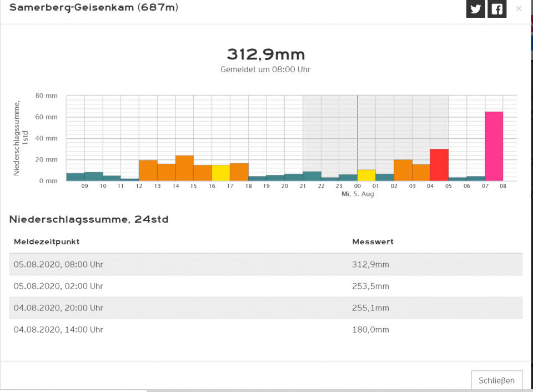Select the orange bar between 02 and 03
The width and height of the screenshot is (533, 392).
(403, 170)
